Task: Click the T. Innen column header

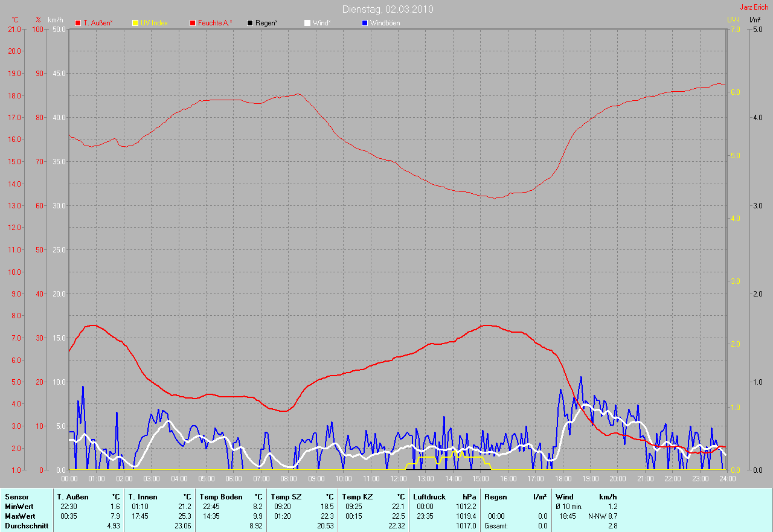Action: [142, 496]
